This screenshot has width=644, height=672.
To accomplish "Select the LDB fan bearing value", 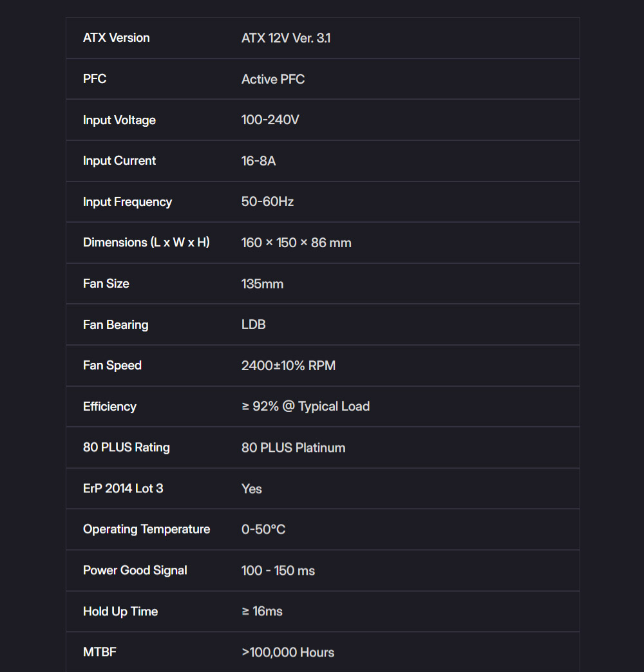I will pos(253,324).
